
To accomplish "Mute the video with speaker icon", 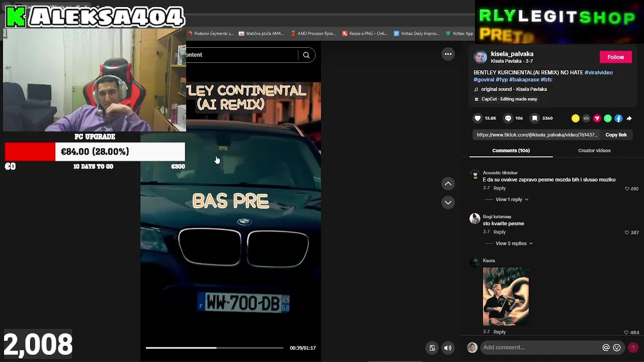I will 448,348.
